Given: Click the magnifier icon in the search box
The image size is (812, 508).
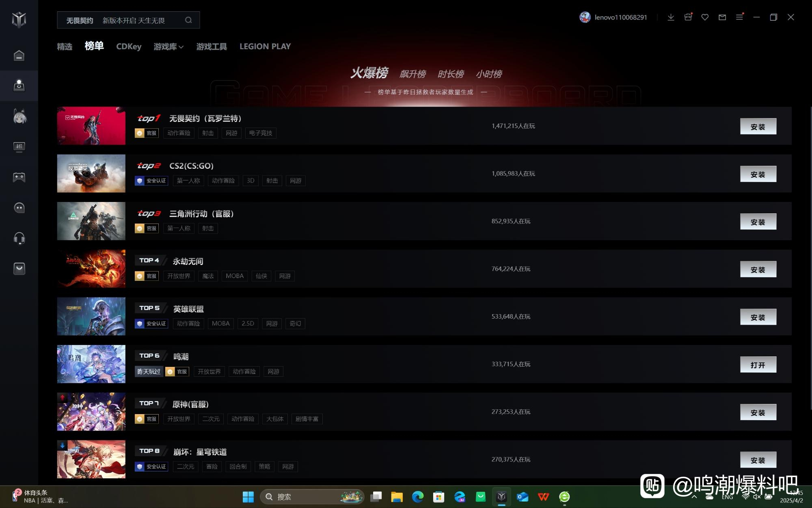Looking at the screenshot, I should coord(188,20).
